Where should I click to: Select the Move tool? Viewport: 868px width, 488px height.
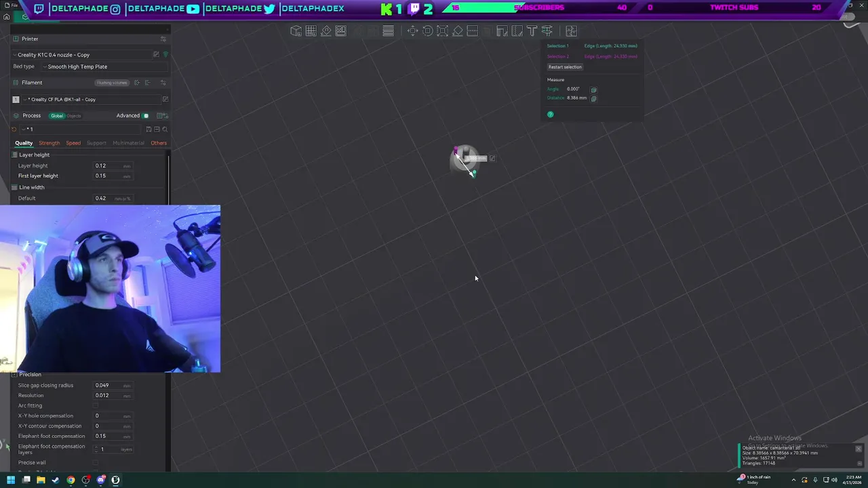point(413,31)
